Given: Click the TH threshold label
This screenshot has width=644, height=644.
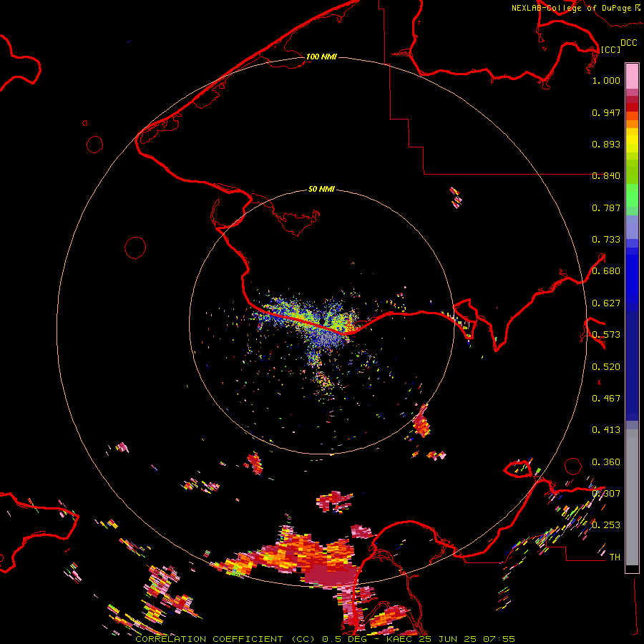Looking at the screenshot, I should click(615, 557).
